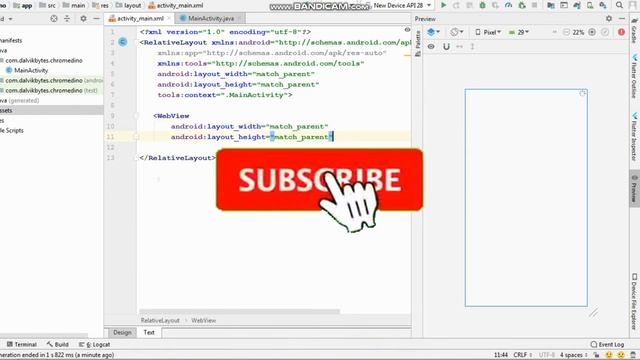Select the manifests folder in project tree
The image size is (640, 360).
11,40
